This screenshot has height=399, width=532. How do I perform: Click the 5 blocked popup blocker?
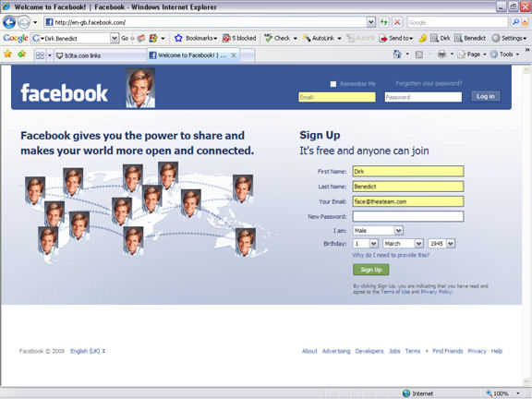239,39
